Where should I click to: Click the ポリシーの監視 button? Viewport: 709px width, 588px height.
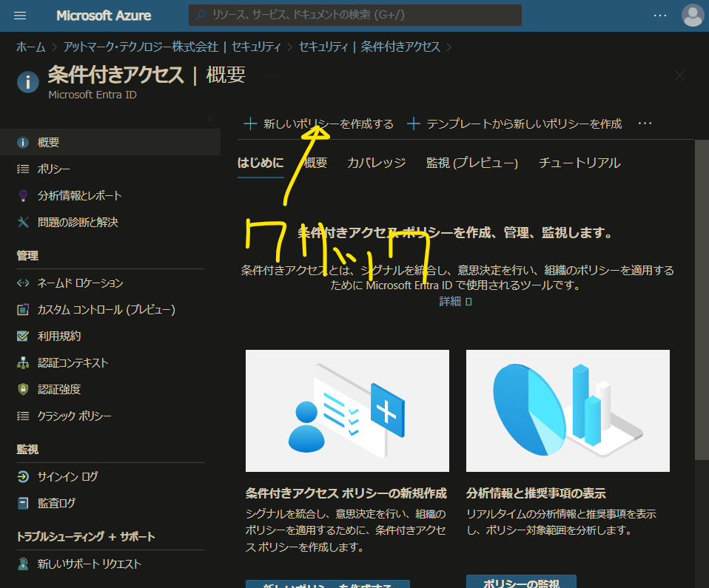[521, 581]
